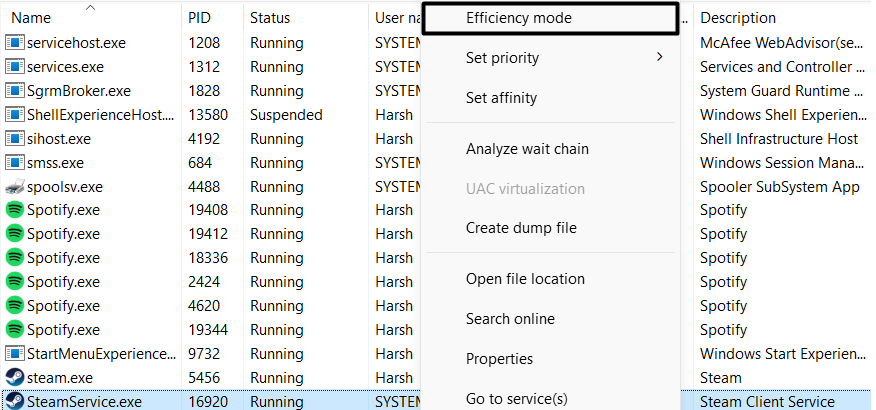Click the spoolsv.exe printer icon
The image size is (876, 410).
click(x=14, y=187)
